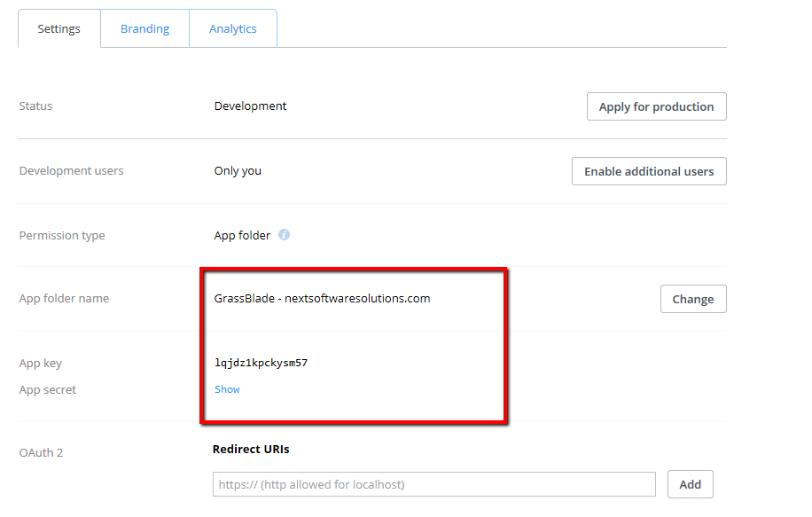Click the App folder permission value
This screenshot has width=812, height=517.
242,236
